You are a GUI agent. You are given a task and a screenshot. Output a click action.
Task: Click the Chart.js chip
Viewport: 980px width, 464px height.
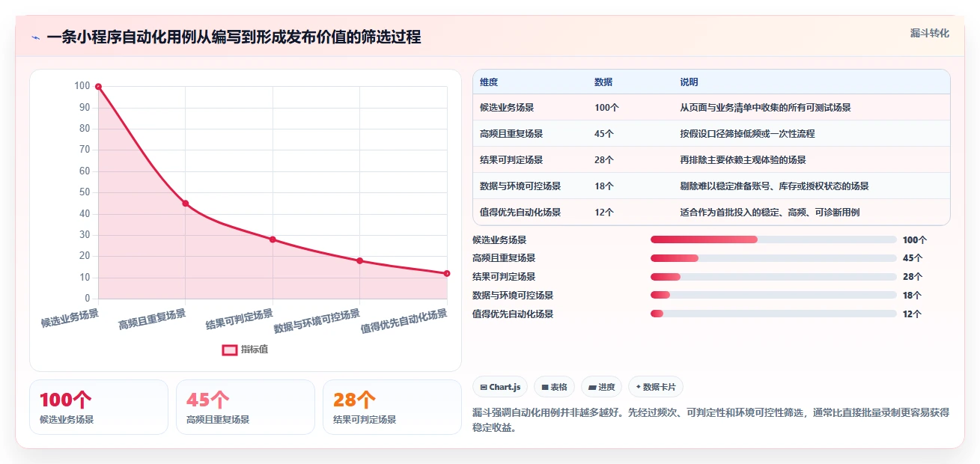[500, 387]
